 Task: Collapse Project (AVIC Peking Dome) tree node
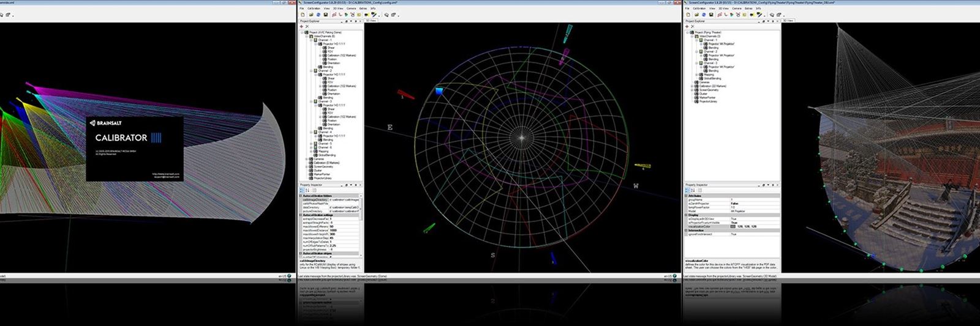pos(302,32)
